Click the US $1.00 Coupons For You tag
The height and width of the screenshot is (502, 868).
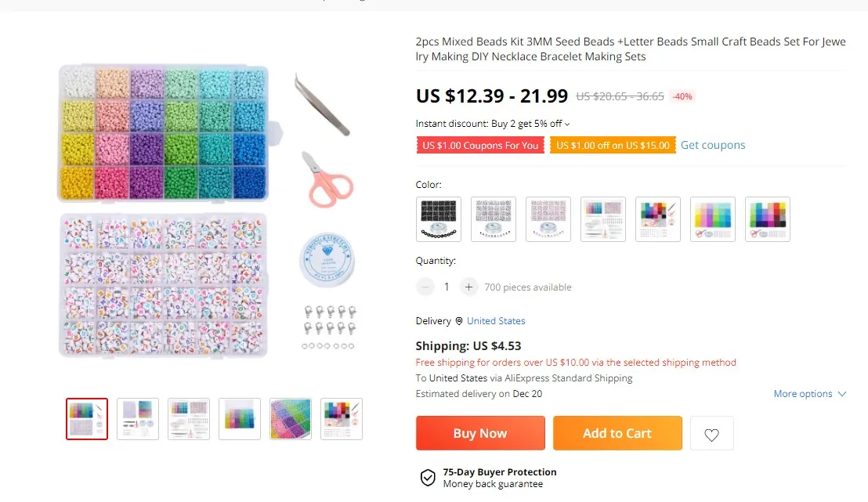point(480,145)
